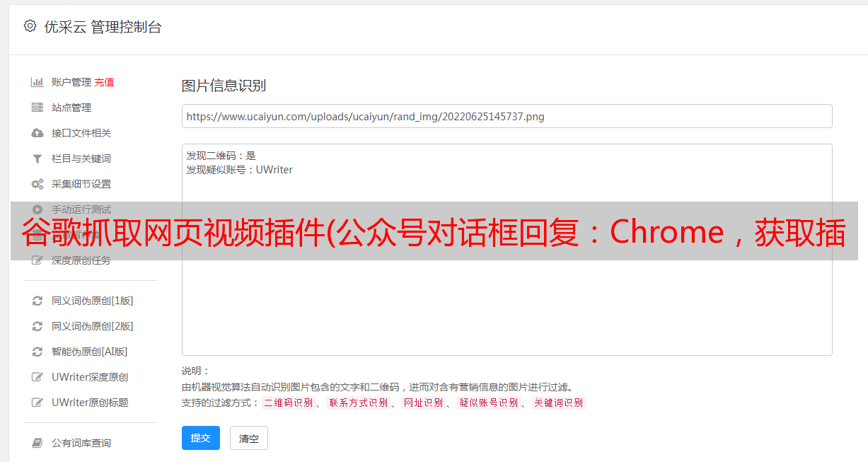The height and width of the screenshot is (462, 868).
Task: Click the red 充值 recharge link
Action: coord(104,82)
